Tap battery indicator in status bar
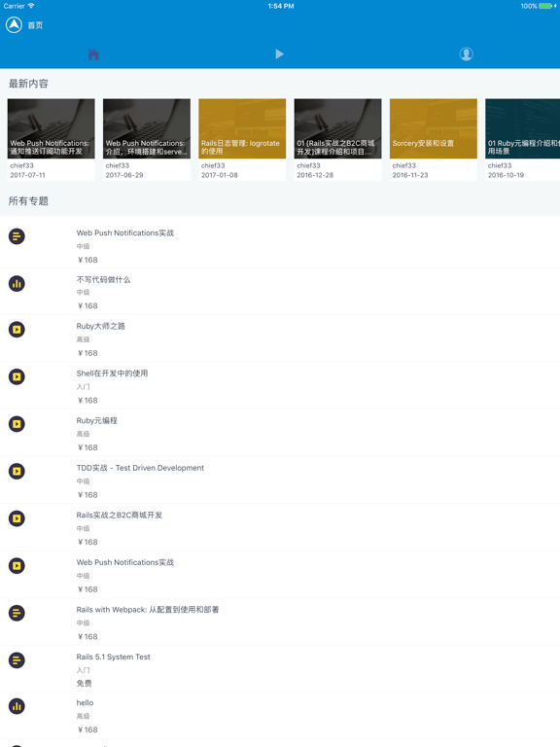The height and width of the screenshot is (747, 560). (547, 6)
